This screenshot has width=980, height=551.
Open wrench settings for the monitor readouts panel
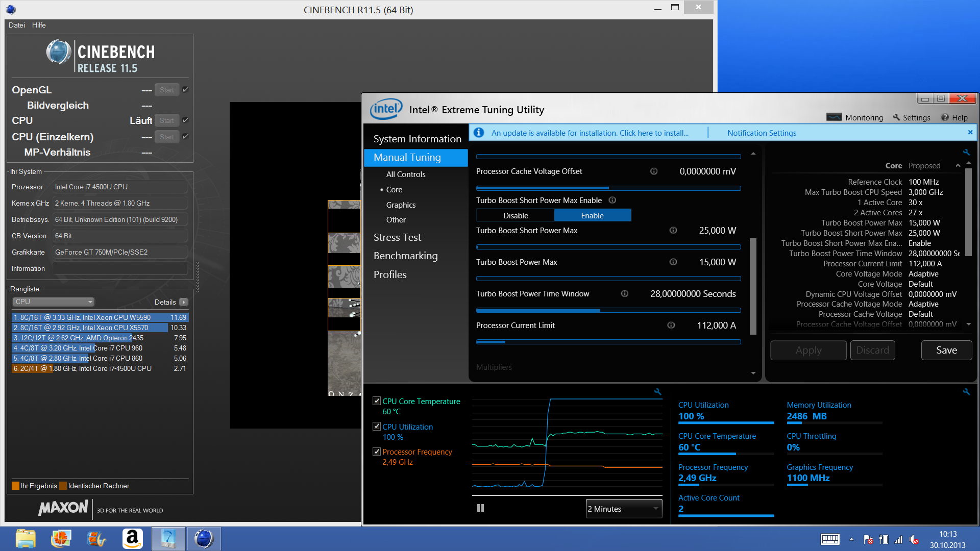coord(966,392)
